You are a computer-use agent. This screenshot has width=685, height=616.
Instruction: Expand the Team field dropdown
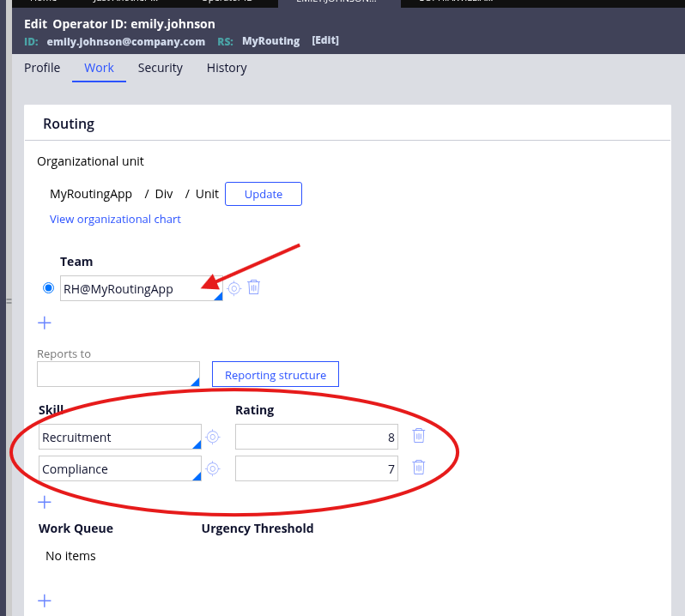point(218,295)
